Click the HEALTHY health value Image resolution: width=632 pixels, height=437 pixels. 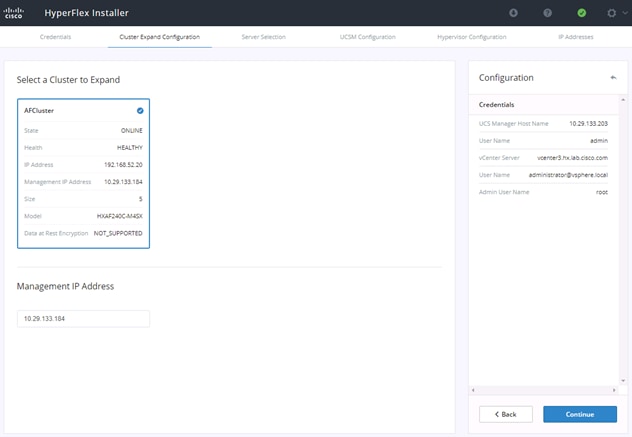pos(130,148)
